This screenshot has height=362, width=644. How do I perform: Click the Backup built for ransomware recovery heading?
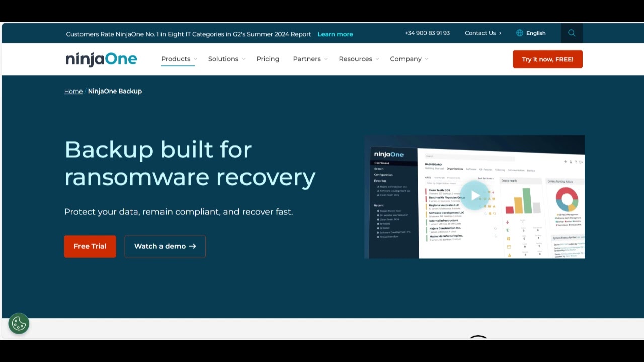(190, 163)
